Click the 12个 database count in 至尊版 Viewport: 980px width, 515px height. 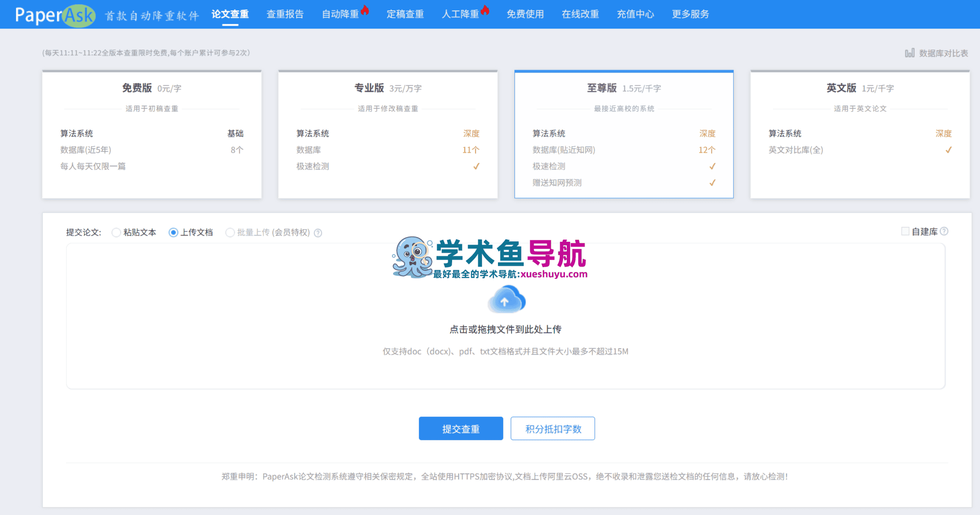707,150
